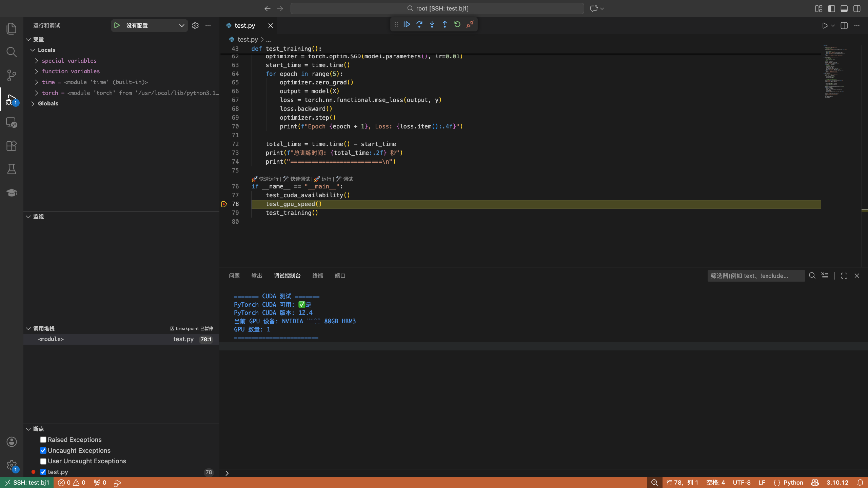
Task: Open the Explorer from the activity bar
Action: tap(11, 28)
